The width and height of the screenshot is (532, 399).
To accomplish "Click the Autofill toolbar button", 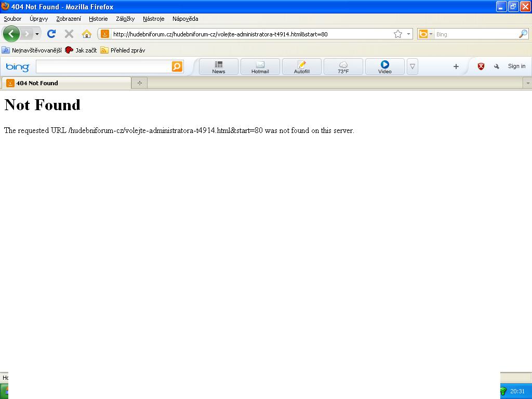I will (x=301, y=66).
